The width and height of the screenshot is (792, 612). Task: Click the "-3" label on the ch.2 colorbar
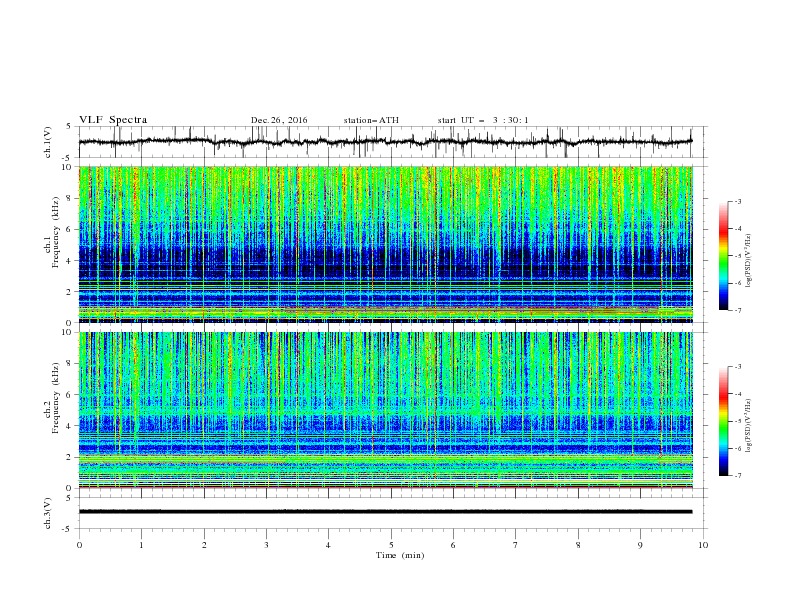738,367
